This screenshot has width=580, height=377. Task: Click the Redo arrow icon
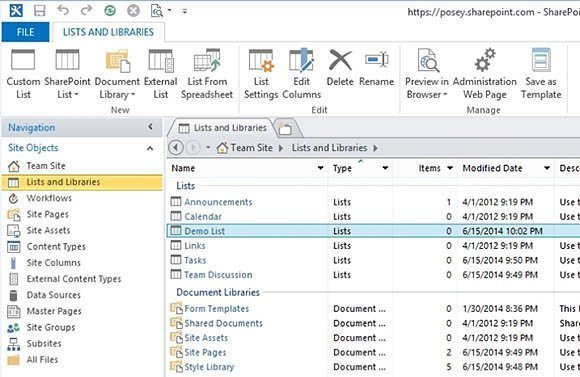(x=87, y=10)
